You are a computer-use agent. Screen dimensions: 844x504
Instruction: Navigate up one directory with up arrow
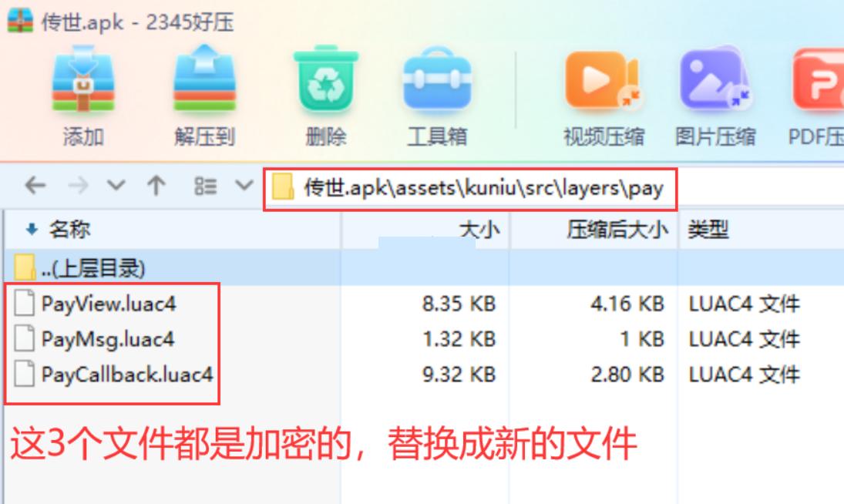tap(156, 186)
